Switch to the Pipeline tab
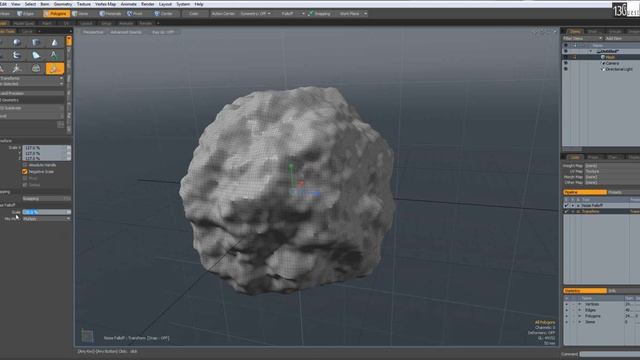The image size is (640, 360). (585, 192)
